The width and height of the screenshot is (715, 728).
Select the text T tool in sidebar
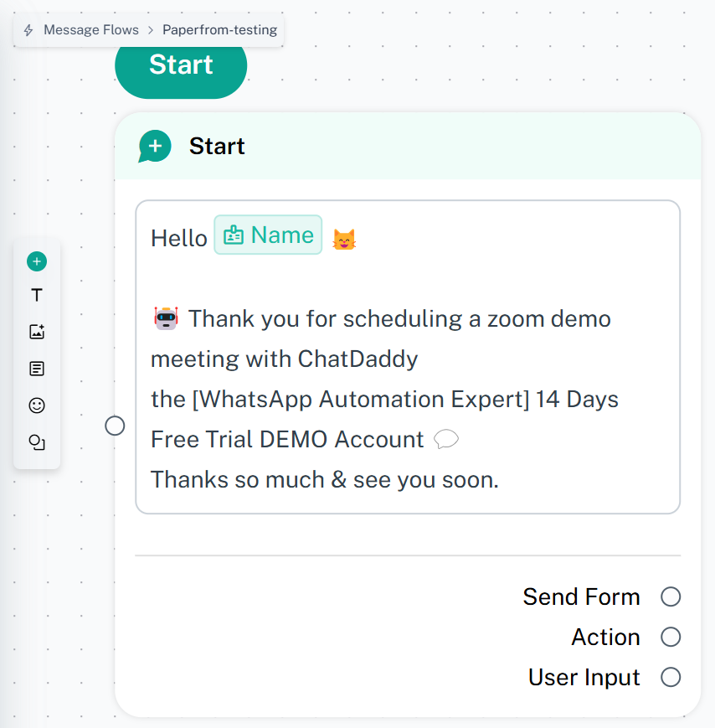click(x=37, y=295)
